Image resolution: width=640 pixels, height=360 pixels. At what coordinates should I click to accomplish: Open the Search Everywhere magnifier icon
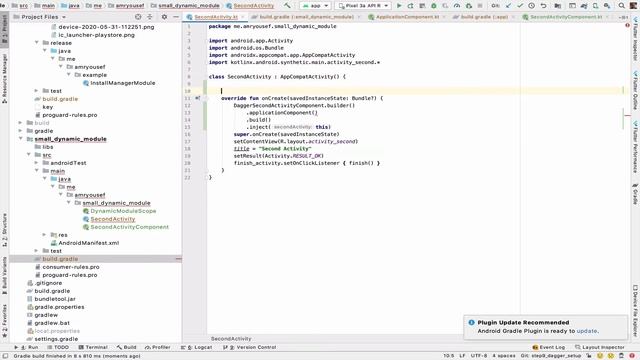(x=622, y=6)
